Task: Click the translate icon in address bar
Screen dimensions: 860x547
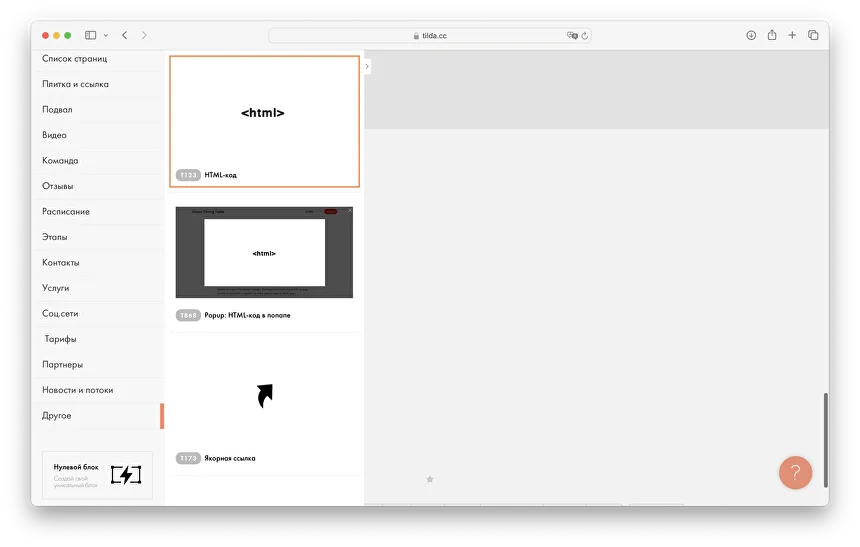Action: [572, 35]
